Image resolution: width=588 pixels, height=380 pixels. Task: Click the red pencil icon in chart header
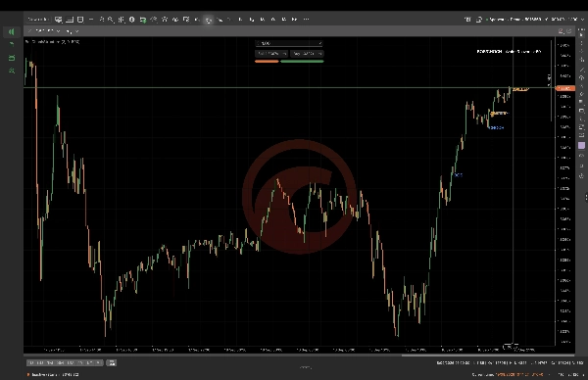tap(561, 31)
